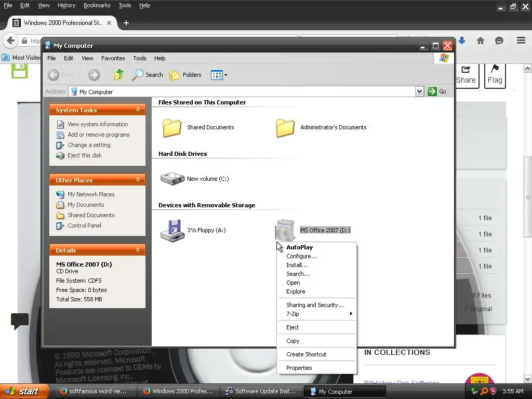Open Control Panel in Other Places
The height and width of the screenshot is (399, 532).
point(84,225)
